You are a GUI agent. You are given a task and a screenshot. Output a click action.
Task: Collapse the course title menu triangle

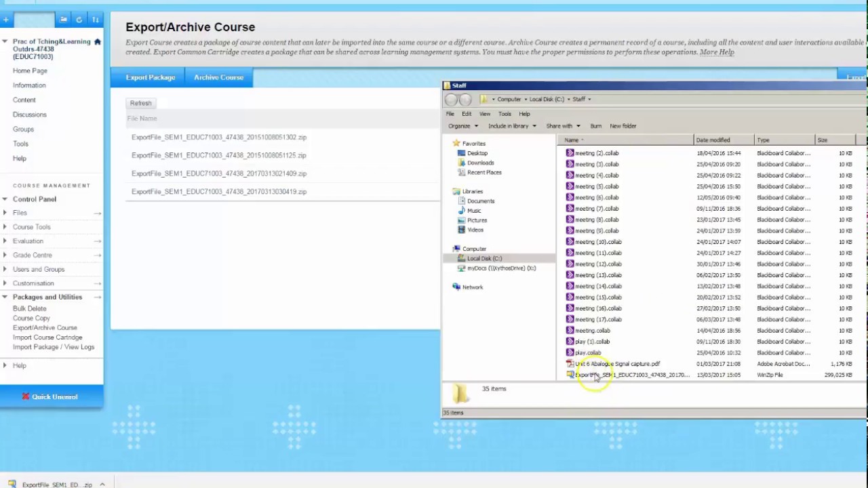(5, 42)
